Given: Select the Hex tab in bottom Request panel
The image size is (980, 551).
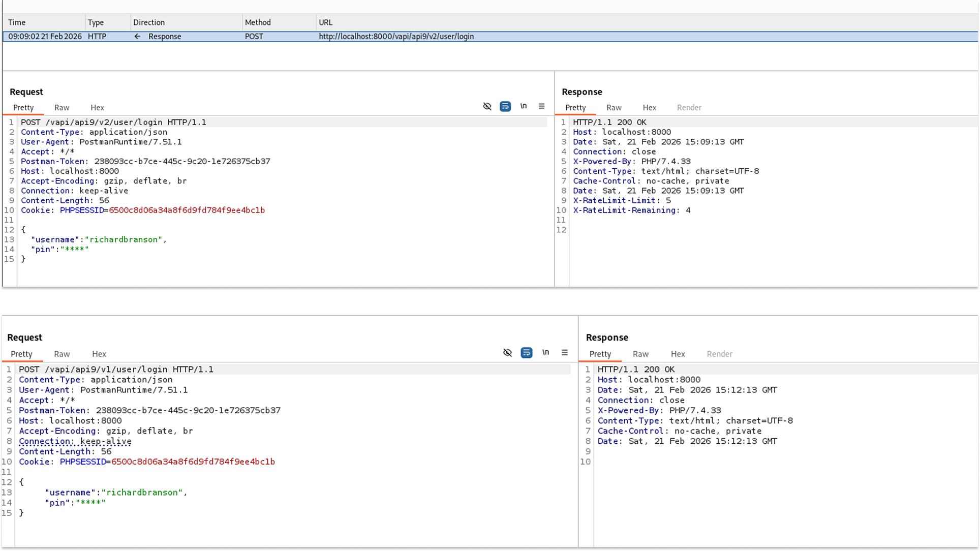Looking at the screenshot, I should click(x=99, y=354).
